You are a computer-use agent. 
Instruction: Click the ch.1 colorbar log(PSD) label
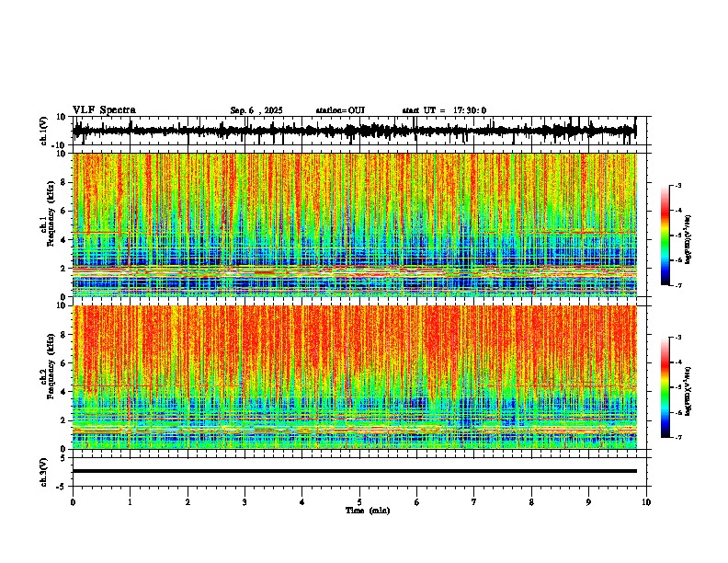tap(688, 240)
